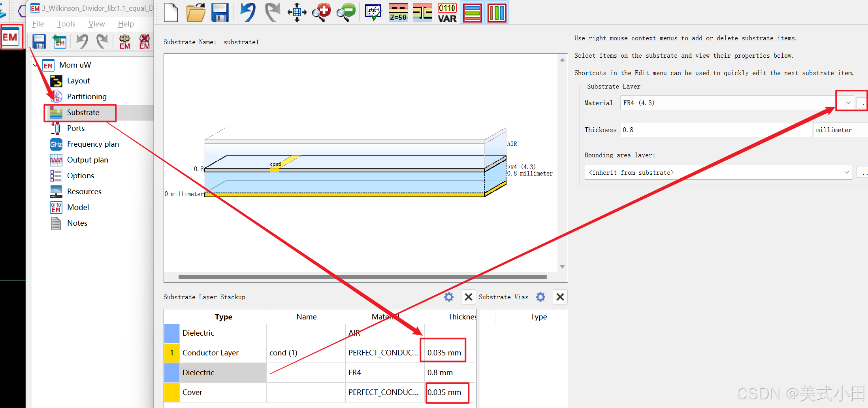Click the EM export icon next to save
The image size is (868, 408).
(60, 42)
